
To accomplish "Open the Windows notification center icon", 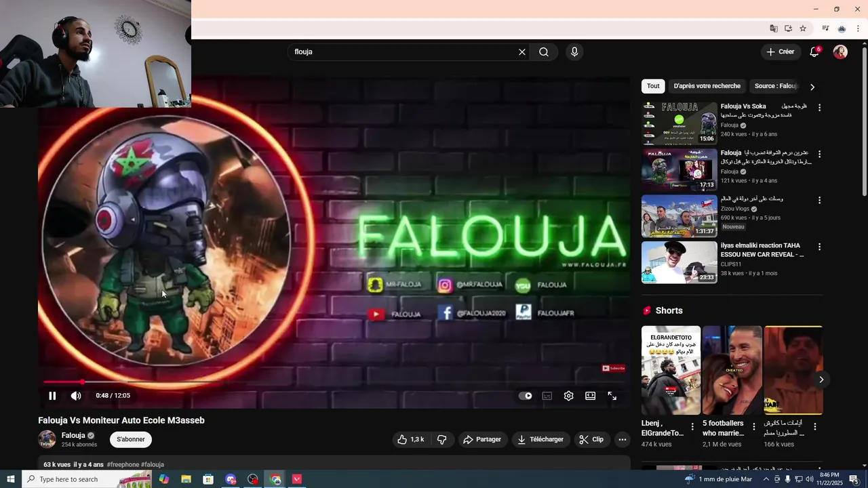I will click(854, 479).
